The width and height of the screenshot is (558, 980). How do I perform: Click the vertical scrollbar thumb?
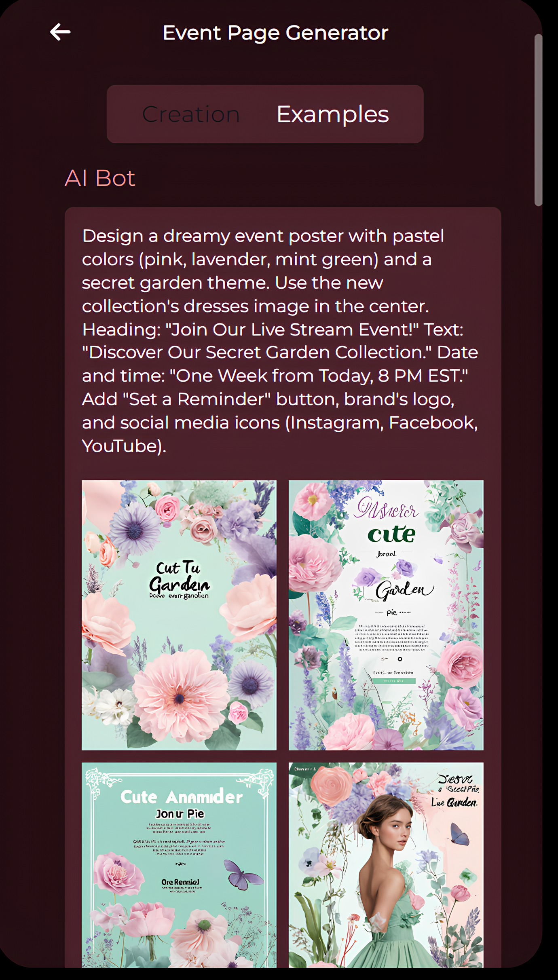click(x=538, y=120)
